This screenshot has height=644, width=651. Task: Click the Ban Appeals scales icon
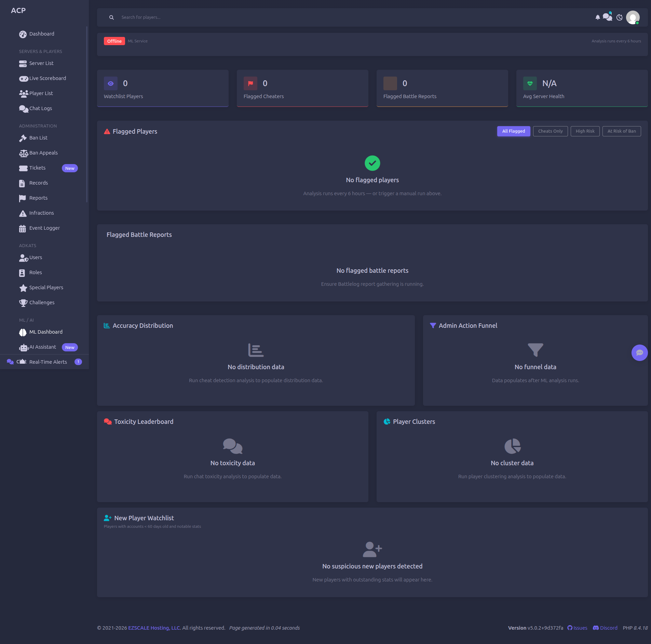coord(24,153)
